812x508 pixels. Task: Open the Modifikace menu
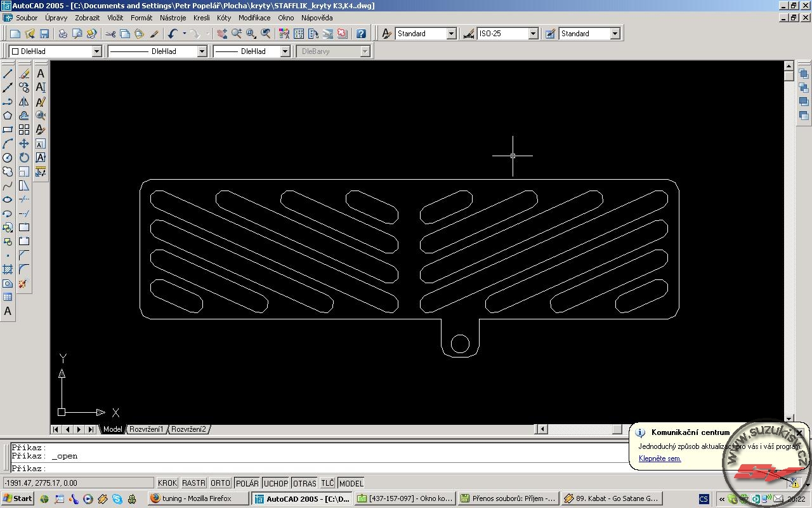254,18
